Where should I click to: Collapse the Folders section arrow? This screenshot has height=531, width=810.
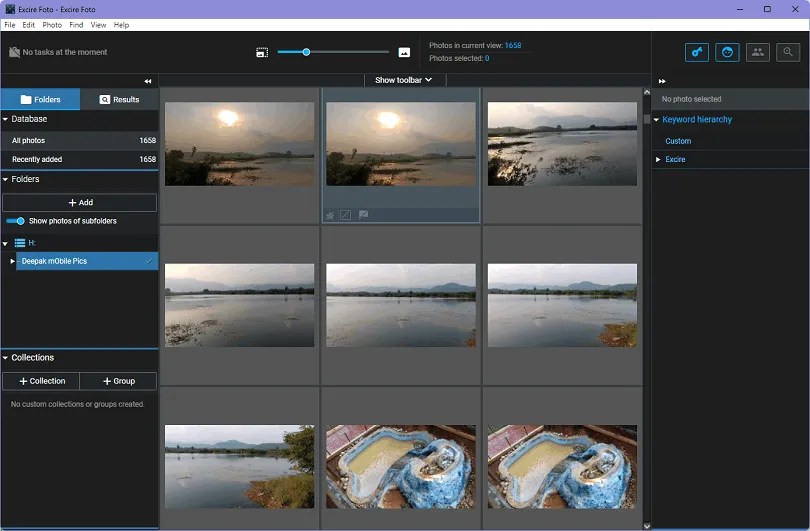point(5,179)
